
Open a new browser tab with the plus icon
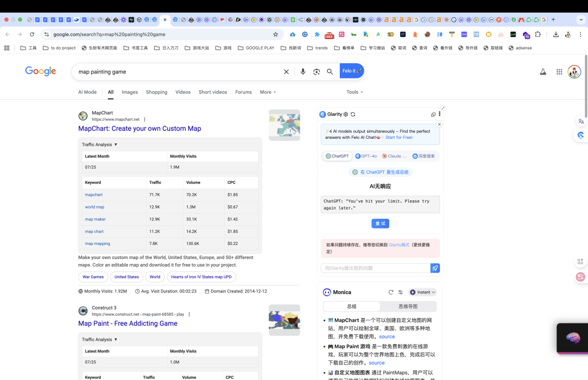coord(553,20)
